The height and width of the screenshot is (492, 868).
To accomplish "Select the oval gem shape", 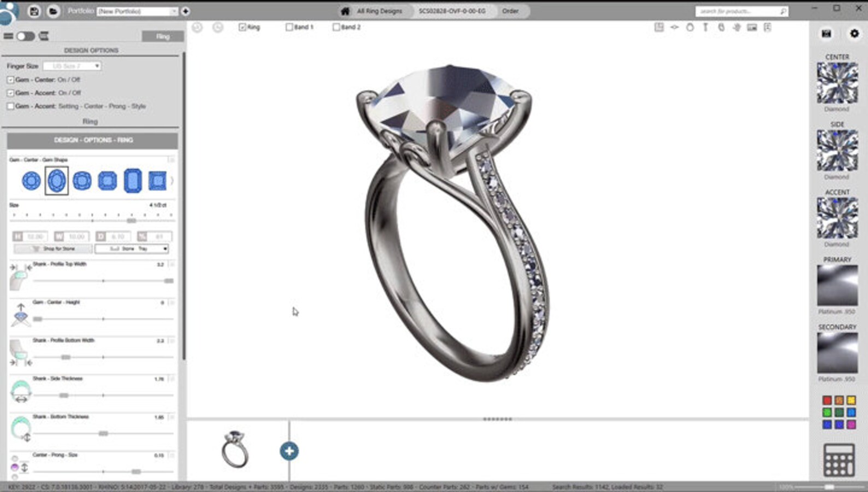I will click(56, 180).
